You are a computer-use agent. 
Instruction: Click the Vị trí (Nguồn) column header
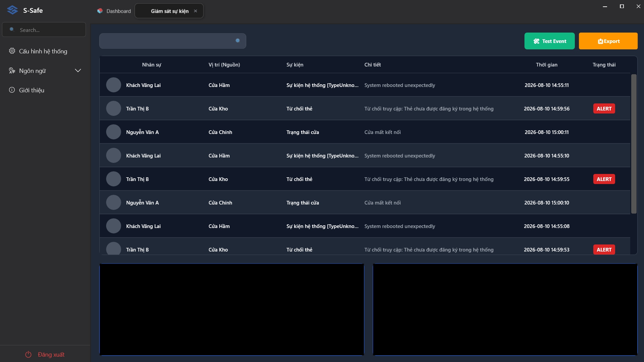pyautogui.click(x=224, y=64)
